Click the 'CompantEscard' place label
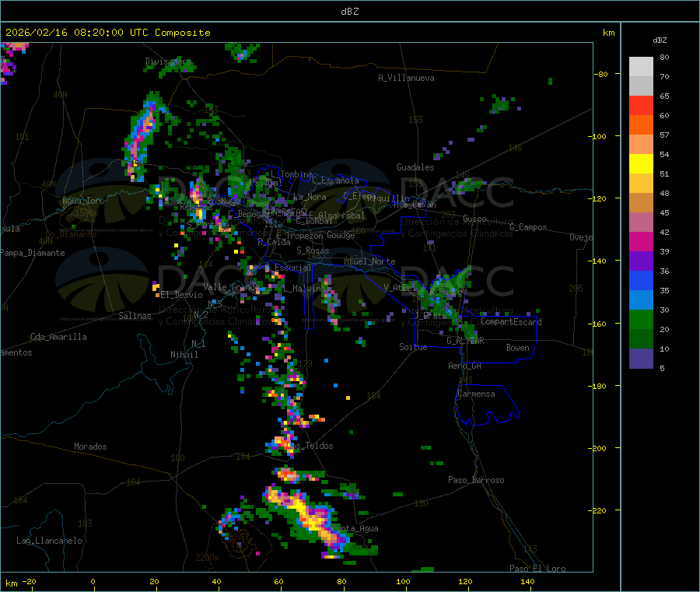Screen dimensions: 700x592 (x=511, y=321)
